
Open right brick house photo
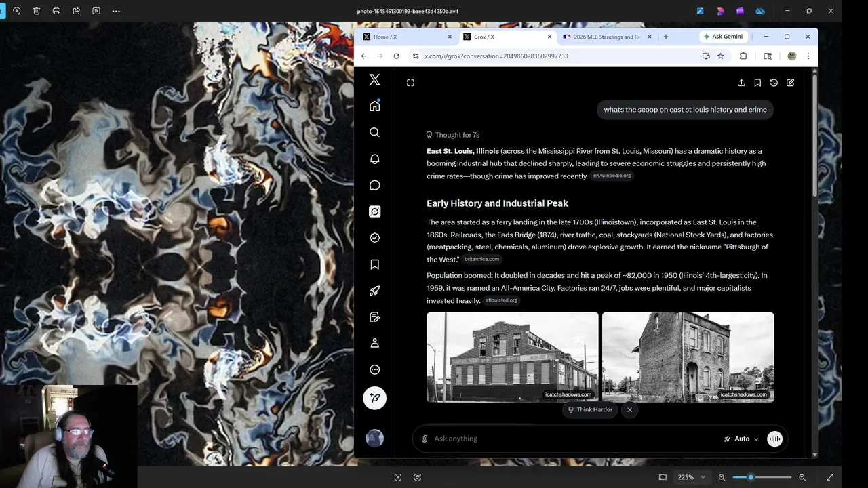[688, 357]
